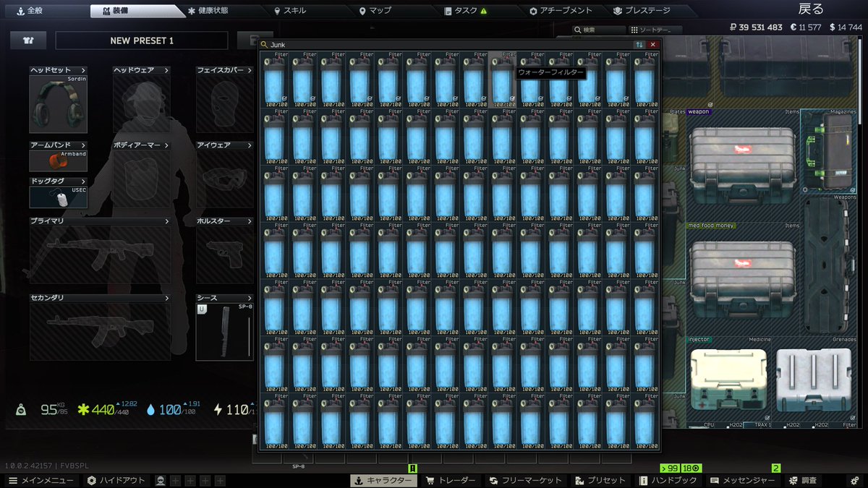Click the rouble balance 39 531 483
This screenshot has width=868, height=488.
tap(755, 27)
